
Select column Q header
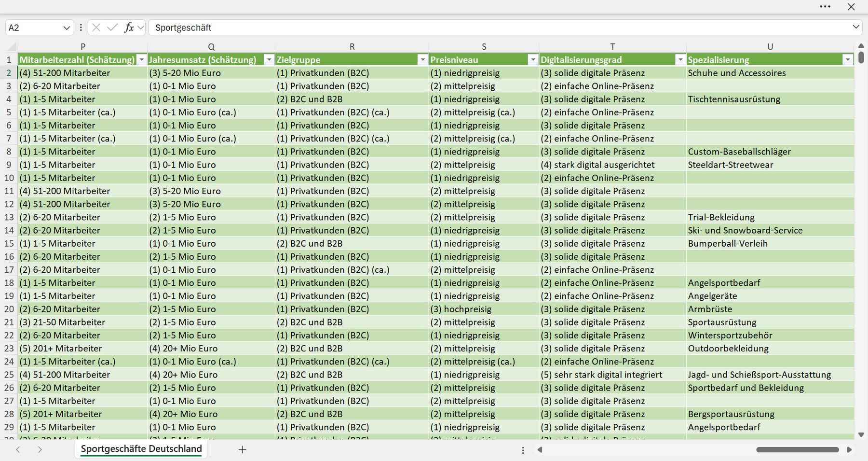click(x=211, y=47)
